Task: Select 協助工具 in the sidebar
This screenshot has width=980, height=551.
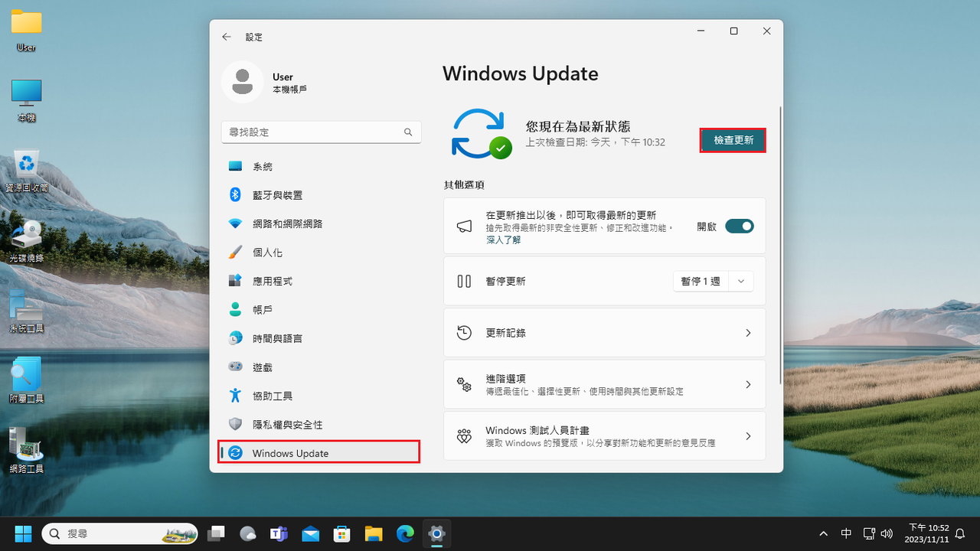Action: (x=321, y=396)
